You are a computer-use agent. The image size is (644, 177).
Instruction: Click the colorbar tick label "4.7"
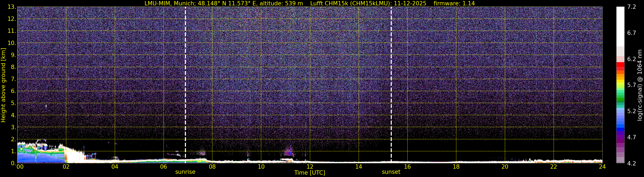click(x=632, y=137)
